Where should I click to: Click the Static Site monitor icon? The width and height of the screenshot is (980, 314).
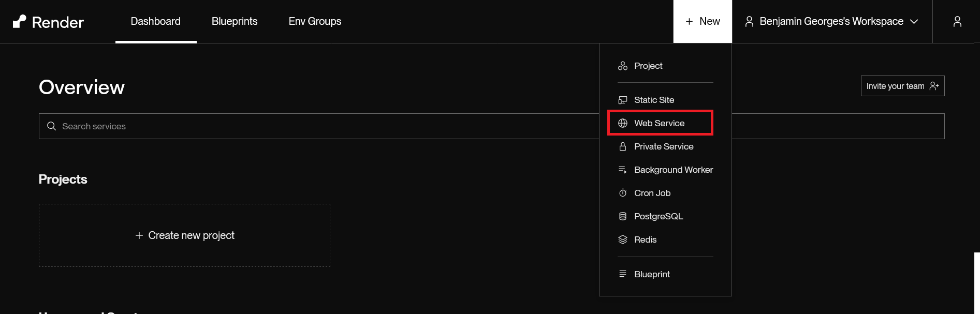point(623,100)
